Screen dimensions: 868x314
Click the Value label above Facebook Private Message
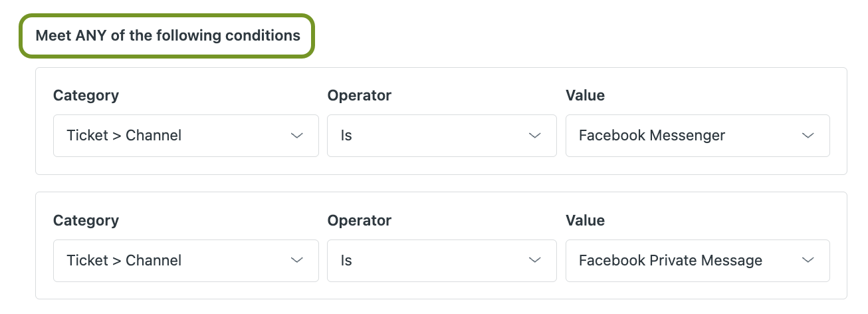coord(585,220)
